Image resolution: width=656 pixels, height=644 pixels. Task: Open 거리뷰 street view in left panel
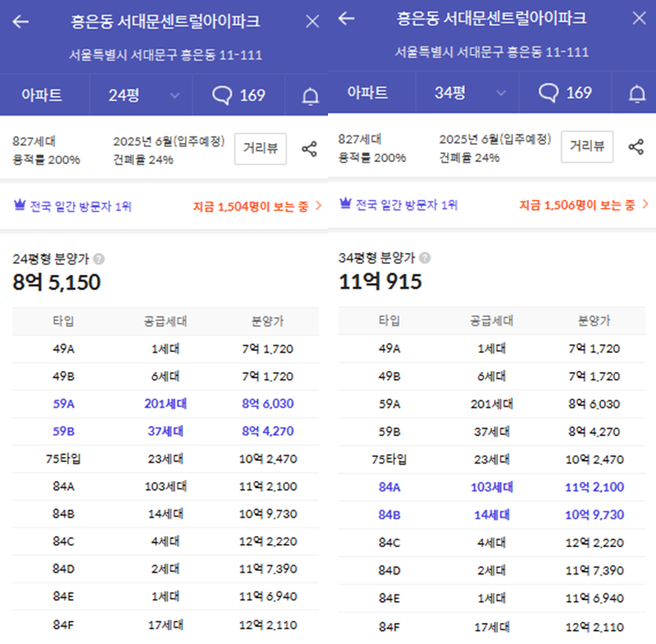click(x=260, y=149)
